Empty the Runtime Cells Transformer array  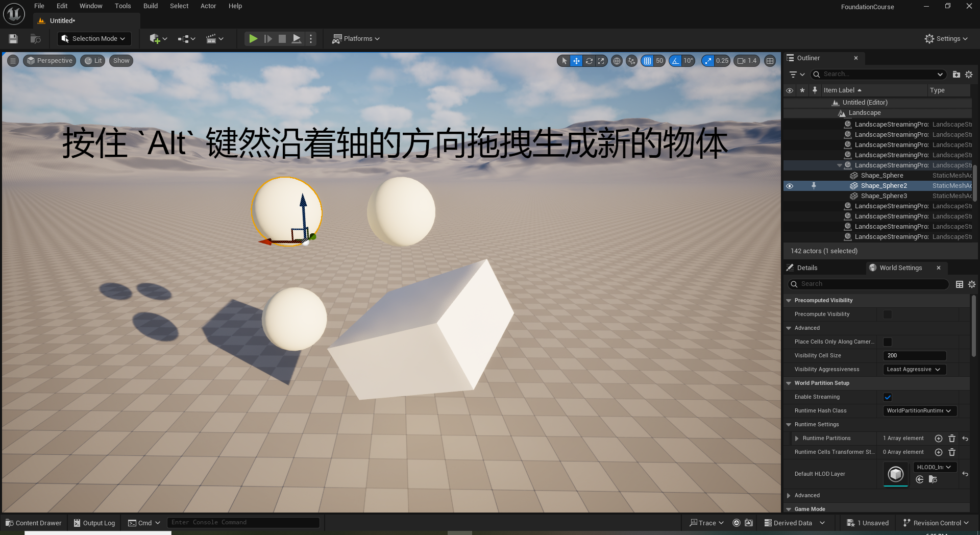point(952,452)
